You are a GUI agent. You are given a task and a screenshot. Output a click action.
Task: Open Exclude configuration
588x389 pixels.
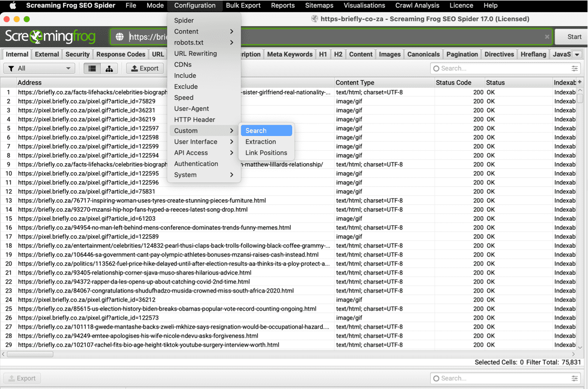[x=204, y=86]
